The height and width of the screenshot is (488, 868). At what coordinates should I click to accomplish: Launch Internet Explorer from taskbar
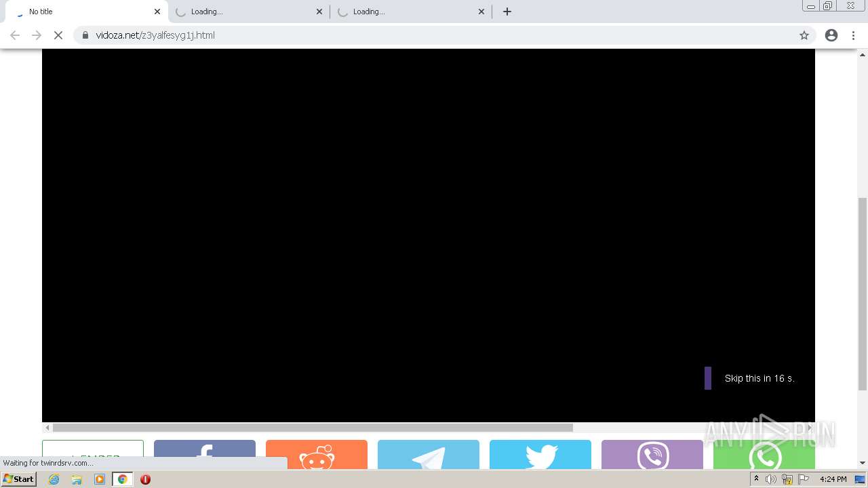[54, 479]
